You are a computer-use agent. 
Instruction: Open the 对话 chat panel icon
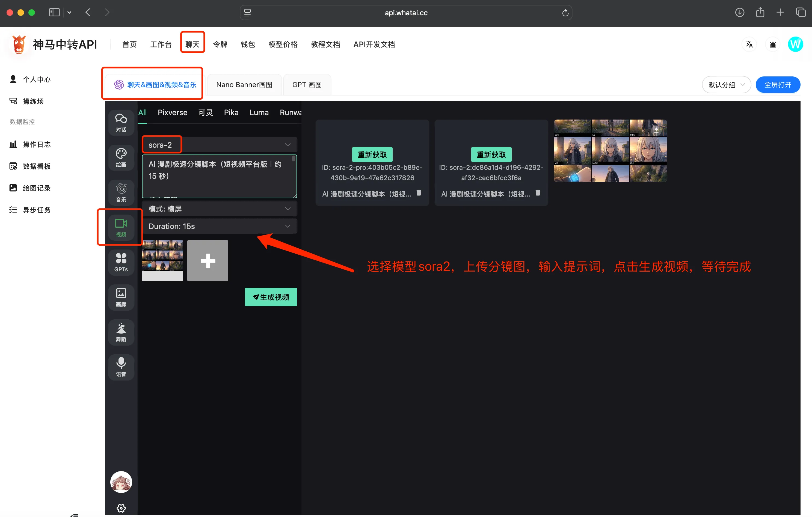pyautogui.click(x=121, y=123)
